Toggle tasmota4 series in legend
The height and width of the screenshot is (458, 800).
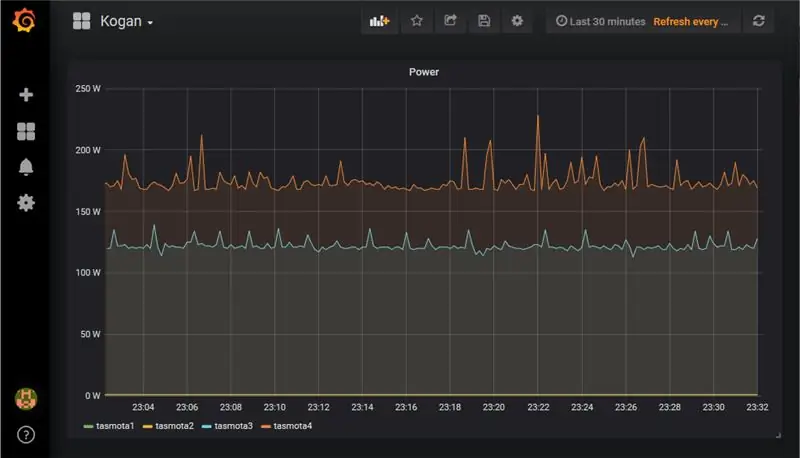(x=292, y=426)
